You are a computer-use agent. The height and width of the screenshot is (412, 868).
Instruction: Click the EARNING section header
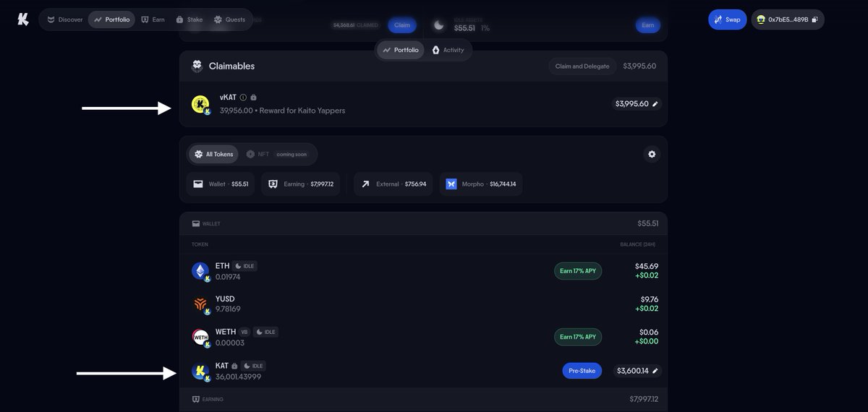coord(423,399)
